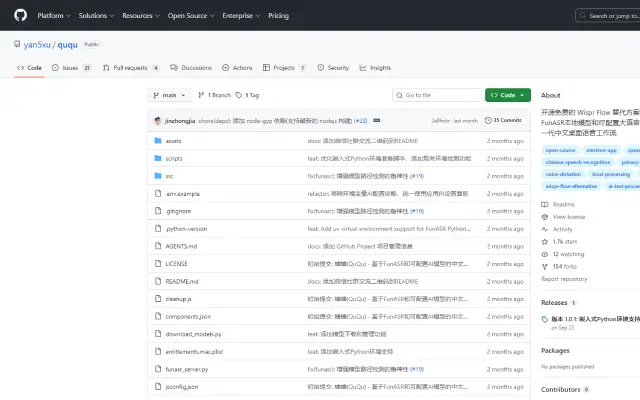Image resolution: width=640 pixels, height=400 pixels.
Task: Open the Platform dropdown menu
Action: coord(54,16)
